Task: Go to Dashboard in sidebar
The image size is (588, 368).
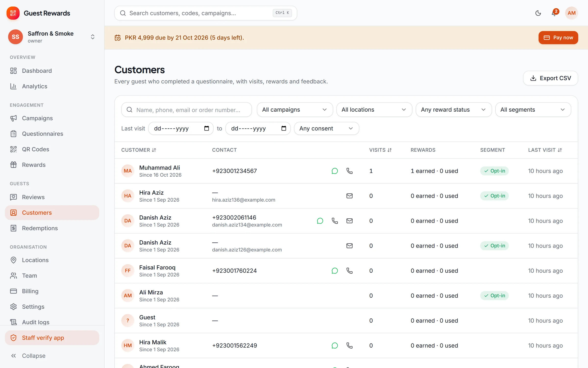Action: tap(52, 71)
